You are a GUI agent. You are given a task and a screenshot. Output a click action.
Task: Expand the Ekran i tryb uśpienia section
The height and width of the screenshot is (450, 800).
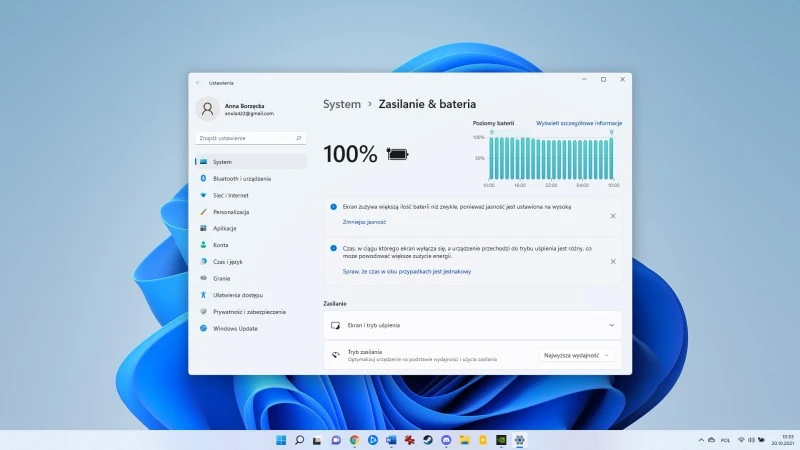click(x=472, y=326)
